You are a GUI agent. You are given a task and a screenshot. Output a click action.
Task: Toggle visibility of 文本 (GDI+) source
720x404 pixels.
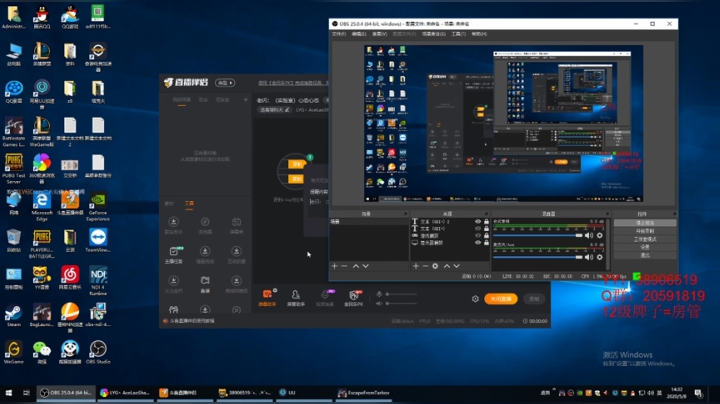pyautogui.click(x=478, y=229)
